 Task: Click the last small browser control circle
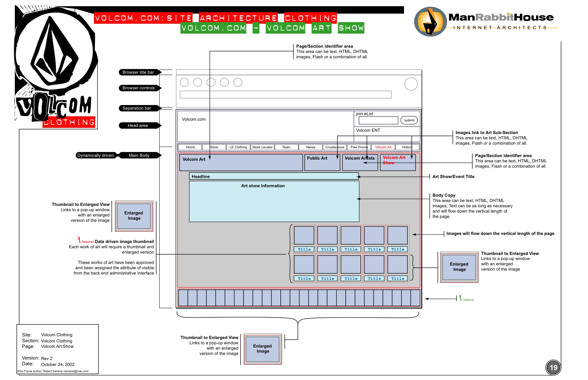coord(238,82)
